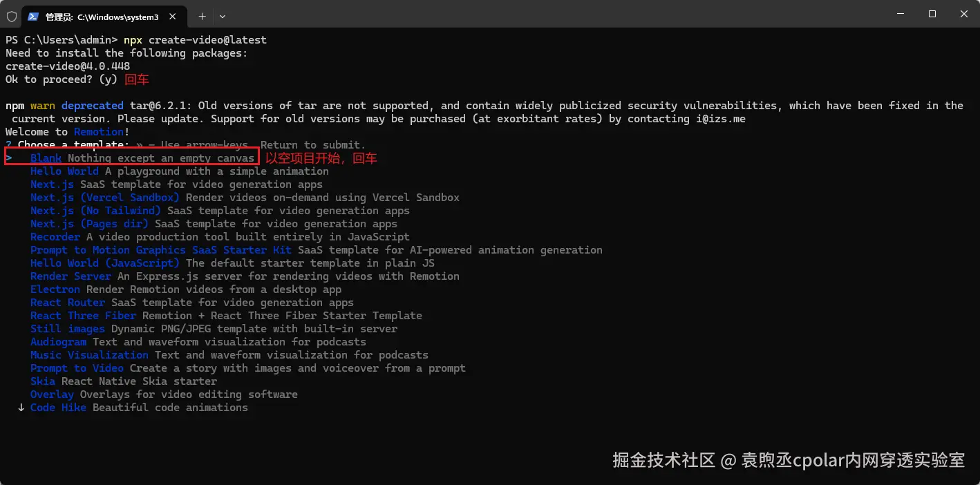
Task: Select the Prompt to Video template
Action: (x=248, y=368)
